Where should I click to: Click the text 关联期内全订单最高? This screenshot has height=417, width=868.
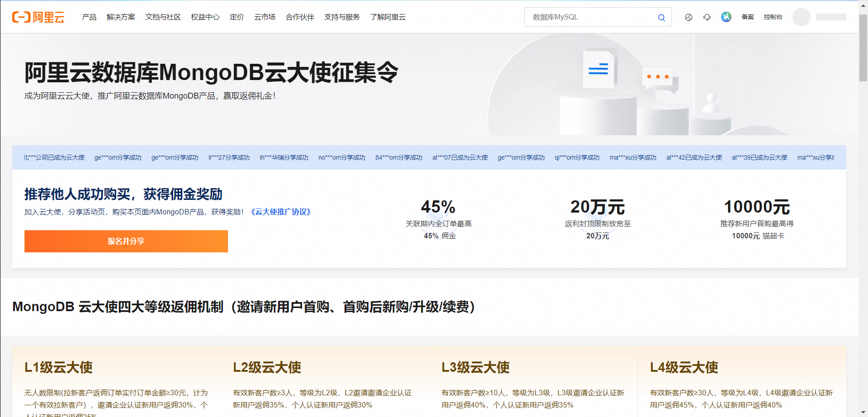[439, 223]
